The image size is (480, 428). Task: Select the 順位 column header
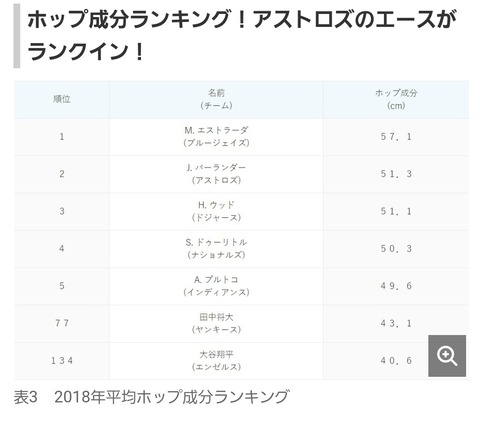(62, 99)
